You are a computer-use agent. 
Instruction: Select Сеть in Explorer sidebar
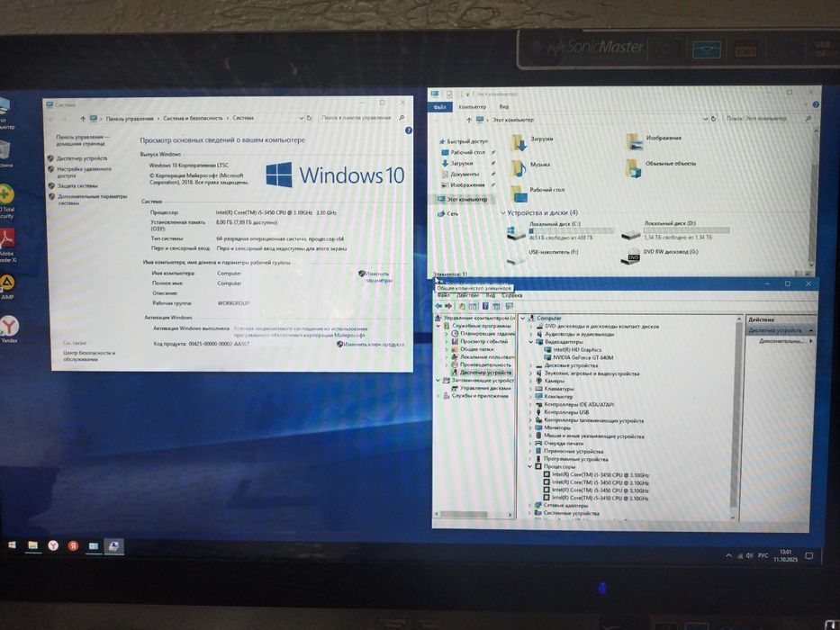447,213
